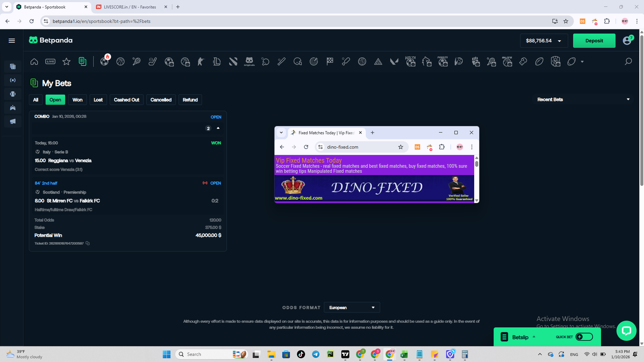
Task: Click the dino-fixed.com address bar
Action: tap(358, 147)
